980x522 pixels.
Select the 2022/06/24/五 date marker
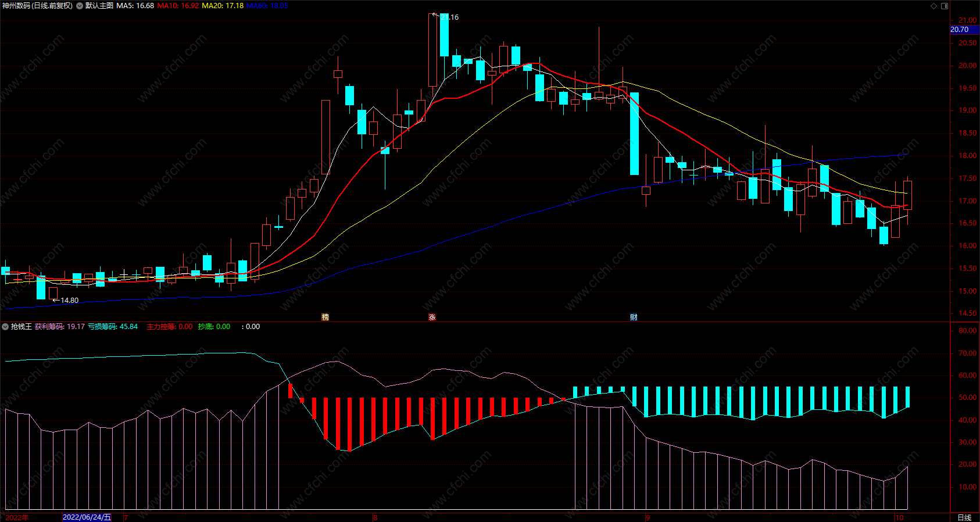[87, 517]
